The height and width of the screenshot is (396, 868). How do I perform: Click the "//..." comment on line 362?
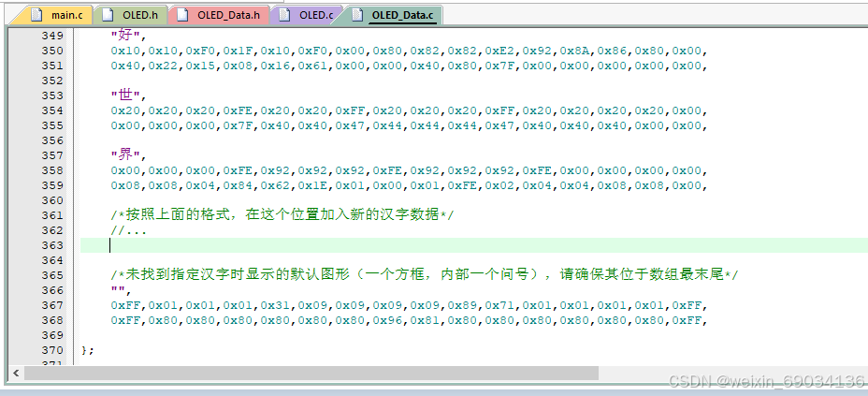coord(128,230)
